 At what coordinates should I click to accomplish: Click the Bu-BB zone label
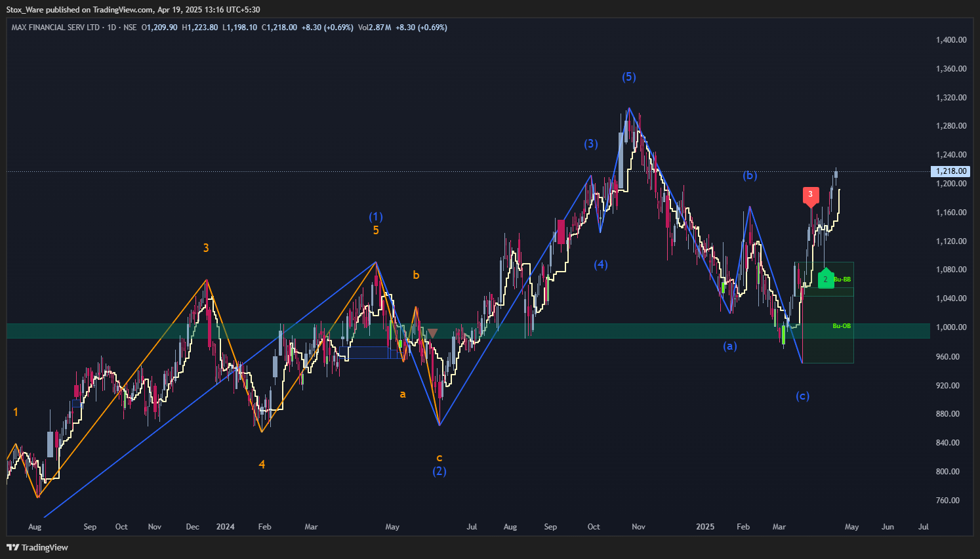tap(842, 279)
